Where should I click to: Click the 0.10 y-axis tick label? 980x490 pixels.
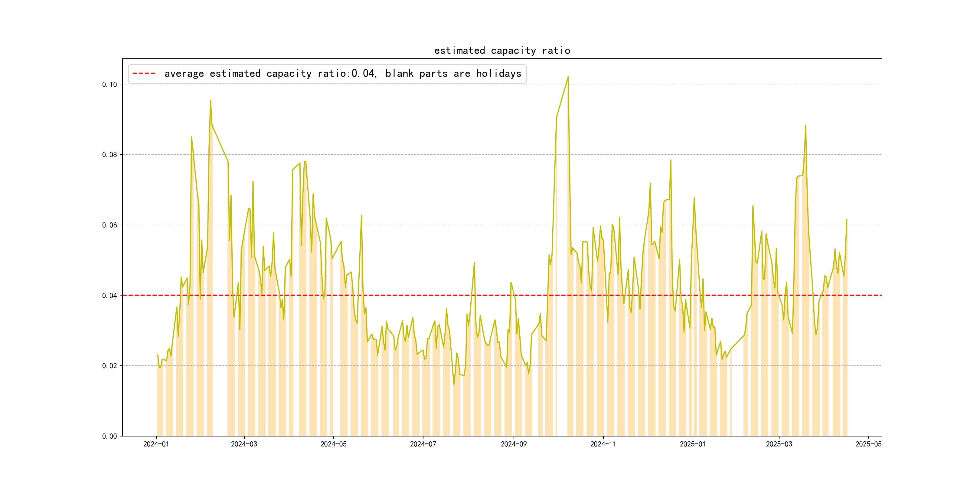coord(109,84)
